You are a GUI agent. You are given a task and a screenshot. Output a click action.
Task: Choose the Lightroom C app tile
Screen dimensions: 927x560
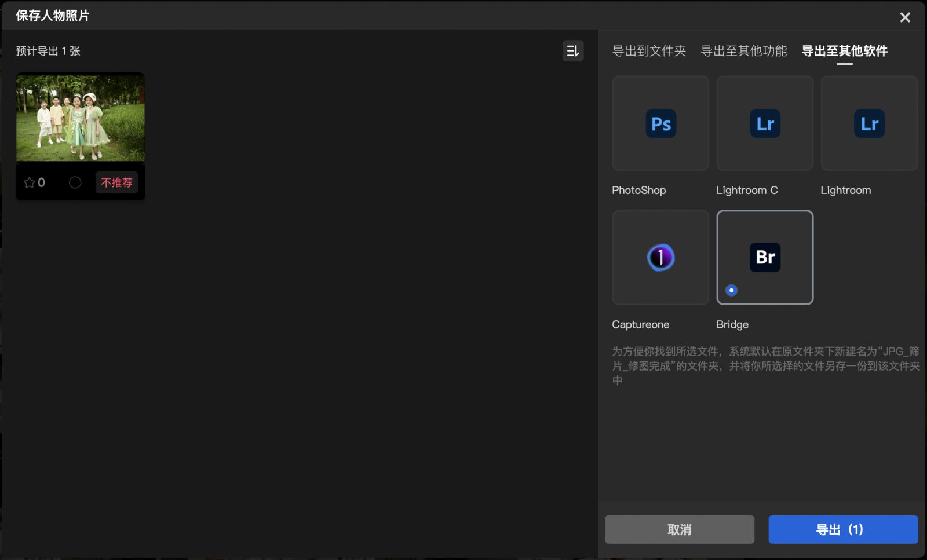[765, 123]
